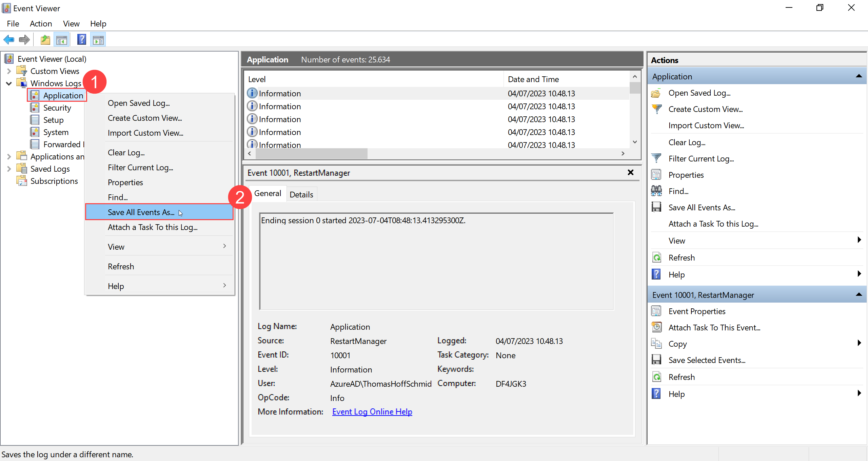This screenshot has height=461, width=868.
Task: Expand the View submenu arrow in Actions pane
Action: (859, 240)
